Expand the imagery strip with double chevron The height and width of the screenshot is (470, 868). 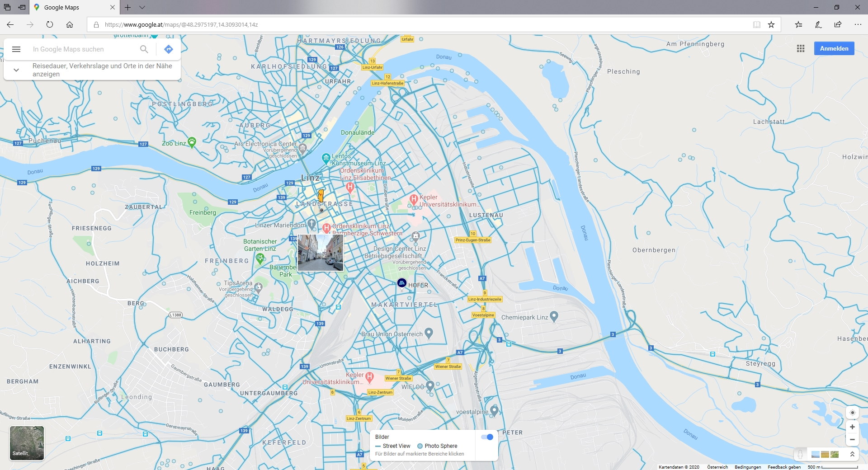(x=852, y=454)
